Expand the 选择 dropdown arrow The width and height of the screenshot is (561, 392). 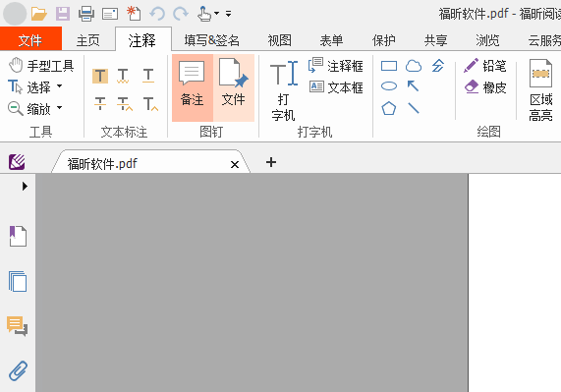59,86
